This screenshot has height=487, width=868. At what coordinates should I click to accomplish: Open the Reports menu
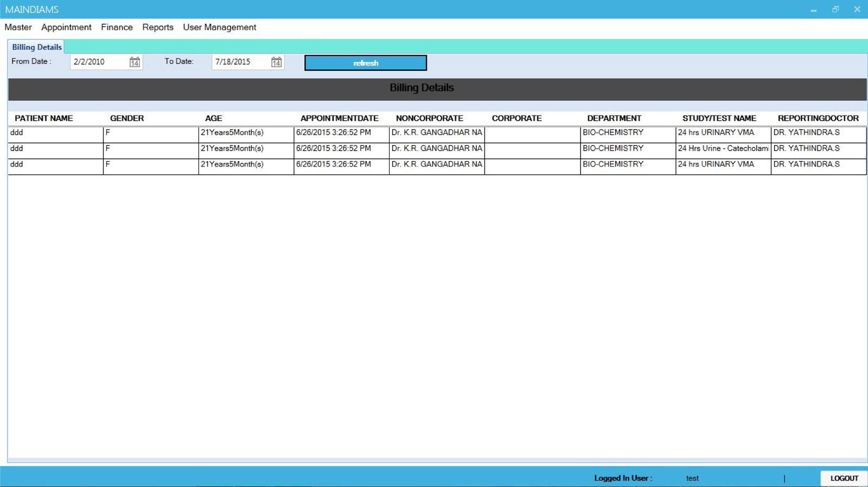pyautogui.click(x=158, y=27)
